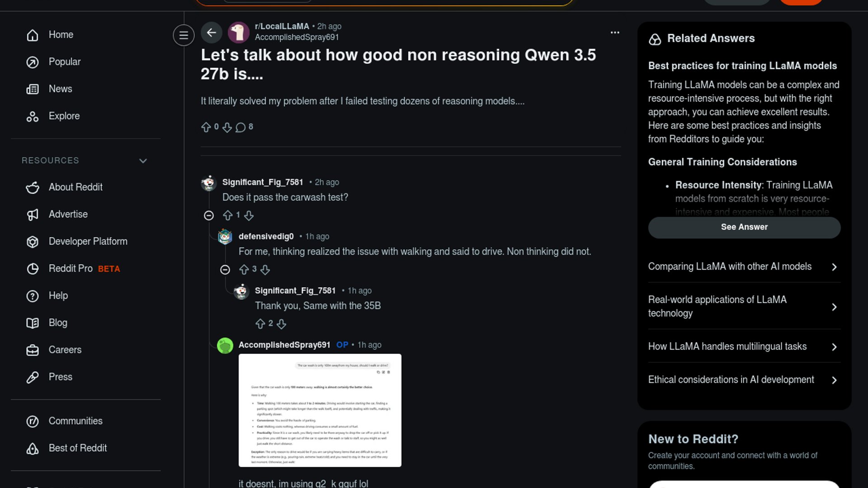
Task: Downvote the 'Thank you, Same with the 35B' reply
Action: [x=281, y=324]
